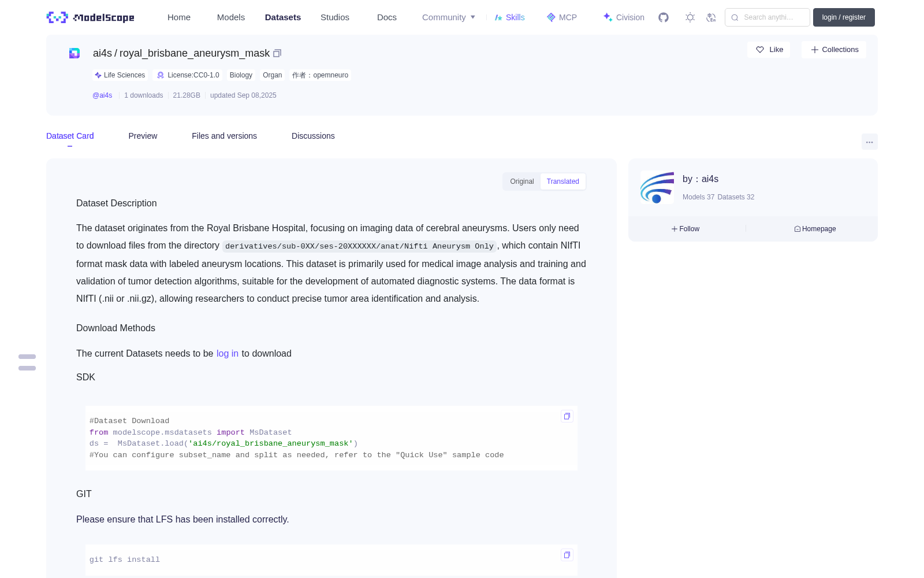Open the Discussions tab
The width and height of the screenshot is (924, 578).
(x=313, y=136)
